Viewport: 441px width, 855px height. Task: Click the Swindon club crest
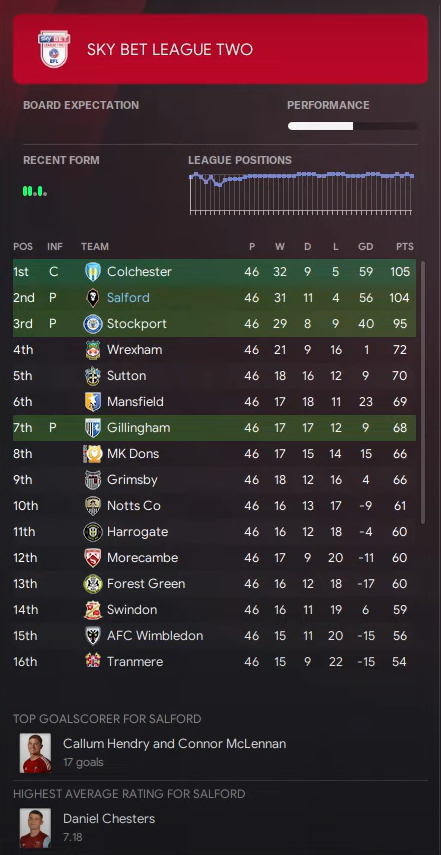[x=93, y=610]
